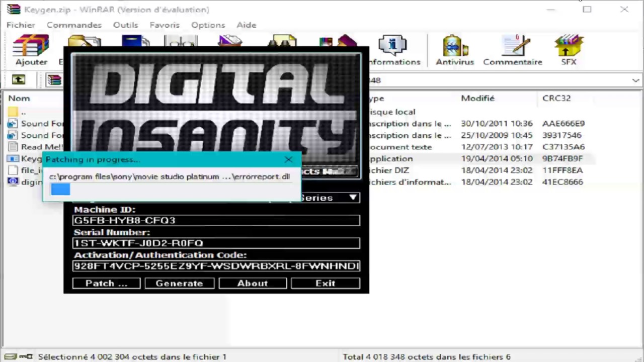The width and height of the screenshot is (644, 362).
Task: Open the Commandes menu
Action: [74, 25]
